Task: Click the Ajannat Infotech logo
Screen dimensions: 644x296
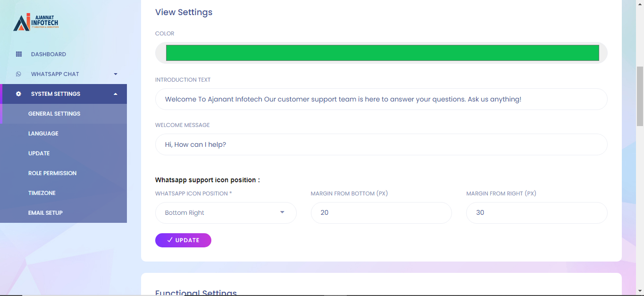Action: pyautogui.click(x=36, y=22)
